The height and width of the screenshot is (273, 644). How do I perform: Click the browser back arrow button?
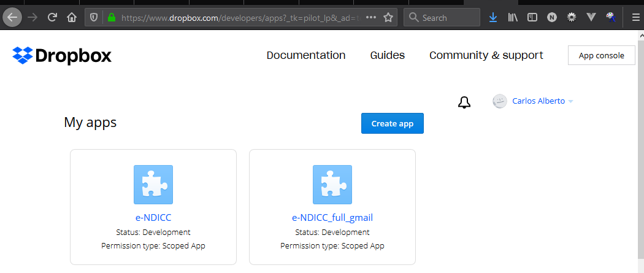point(12,18)
